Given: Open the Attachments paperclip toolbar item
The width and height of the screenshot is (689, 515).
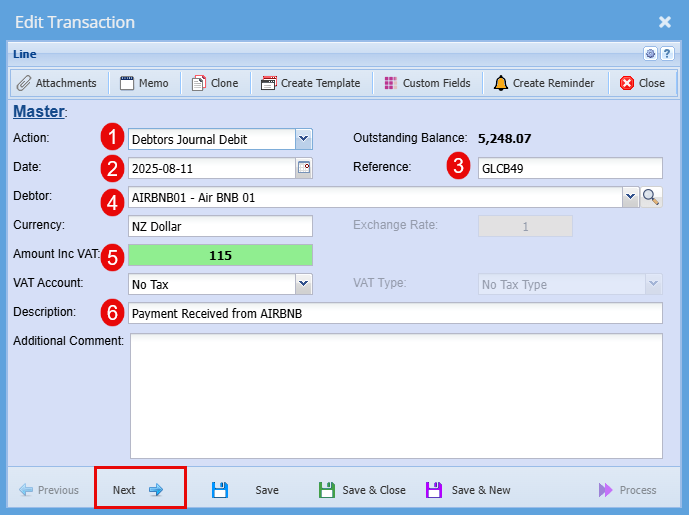Looking at the screenshot, I should tap(57, 83).
